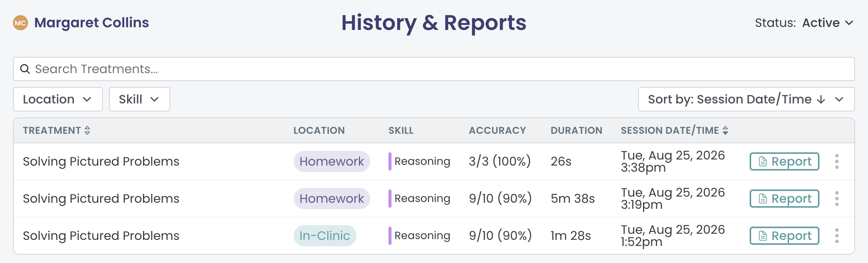
Task: Open Margaret Collins patient name link
Action: (x=91, y=23)
